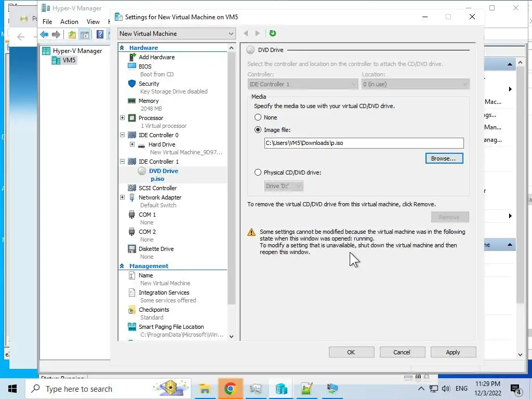Viewport: 532px width, 399px height.
Task: Expand the Processor tree node
Action: [x=123, y=118]
